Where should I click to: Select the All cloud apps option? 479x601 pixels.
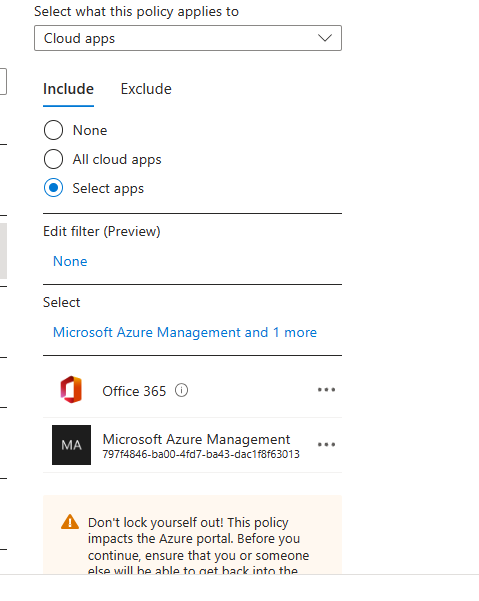pyautogui.click(x=53, y=159)
